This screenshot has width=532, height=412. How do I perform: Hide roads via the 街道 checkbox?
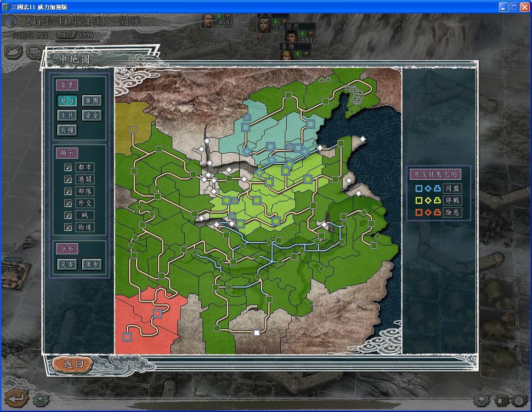pyautogui.click(x=68, y=227)
